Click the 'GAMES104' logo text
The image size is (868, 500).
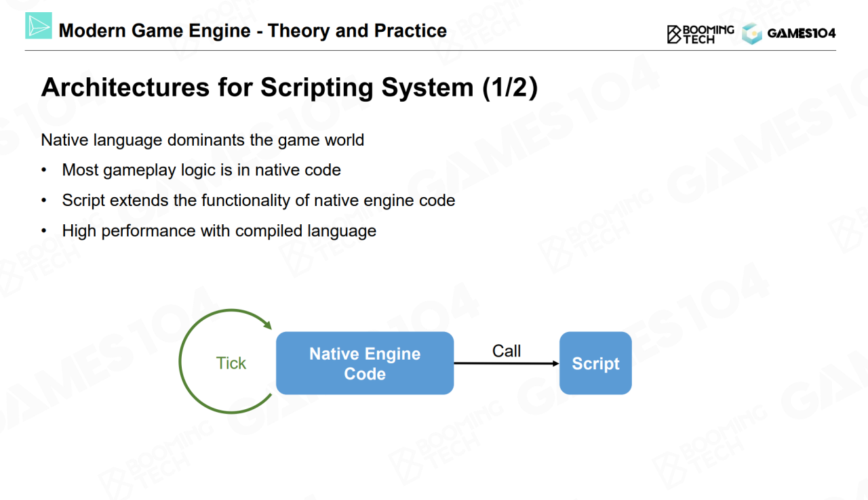(x=801, y=34)
